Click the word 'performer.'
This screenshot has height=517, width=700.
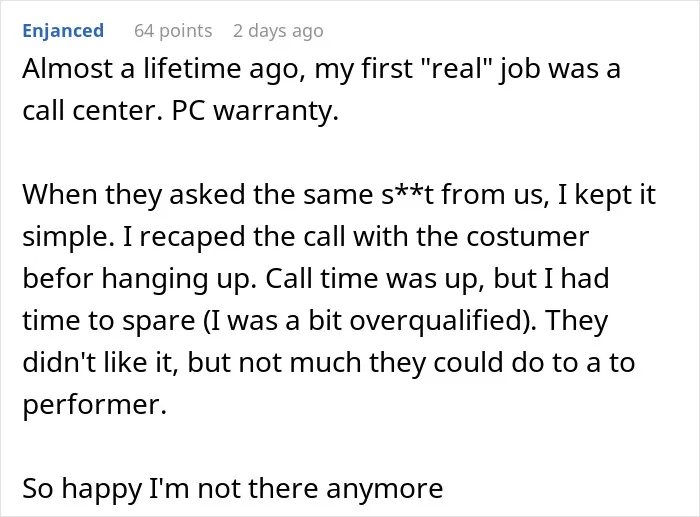(x=95, y=405)
